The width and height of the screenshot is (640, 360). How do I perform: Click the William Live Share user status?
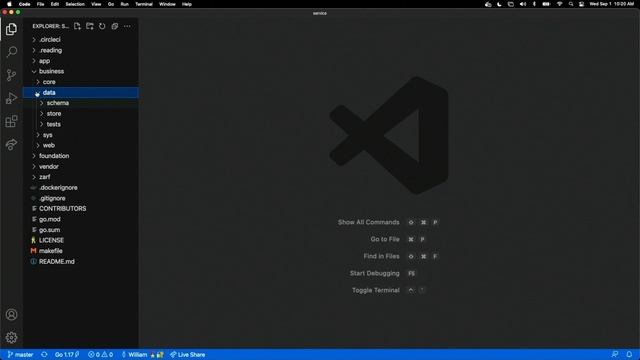pos(142,355)
